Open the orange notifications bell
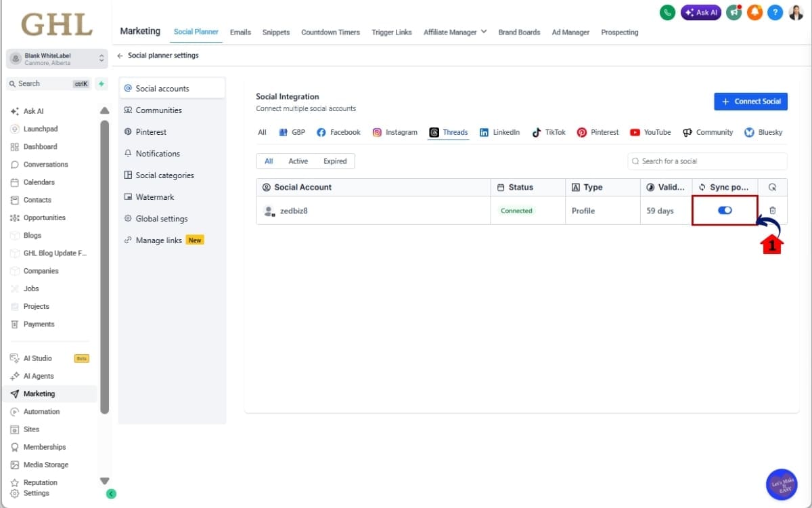The height and width of the screenshot is (508, 812). [754, 12]
